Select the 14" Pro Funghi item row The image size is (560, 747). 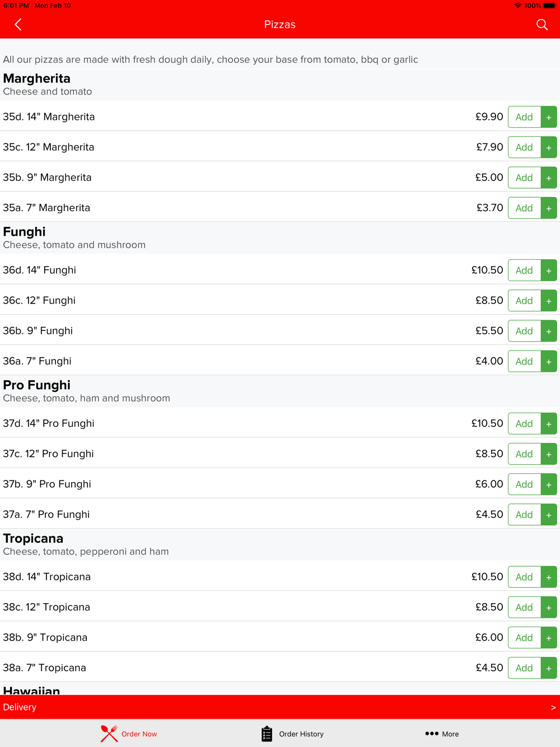tap(280, 423)
